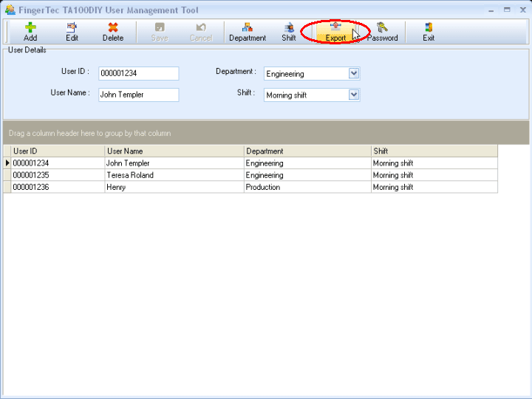Image resolution: width=532 pixels, height=399 pixels.
Task: Maximize the User Management Tool window
Action: tap(507, 10)
